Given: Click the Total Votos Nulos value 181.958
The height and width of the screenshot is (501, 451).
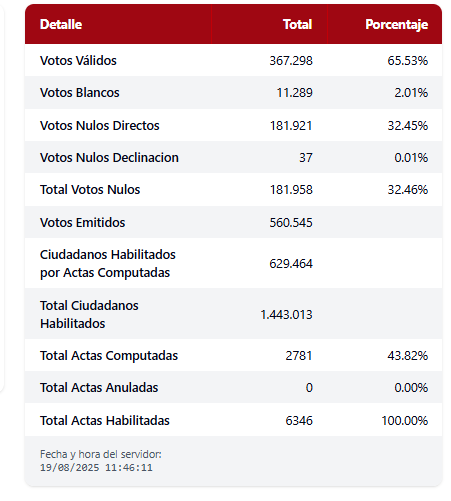Looking at the screenshot, I should click(x=291, y=190).
